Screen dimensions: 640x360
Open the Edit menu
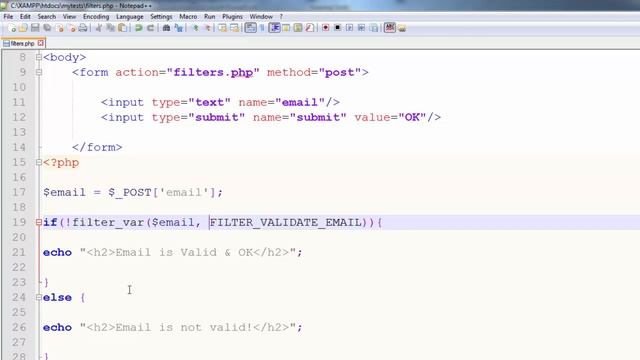click(25, 17)
